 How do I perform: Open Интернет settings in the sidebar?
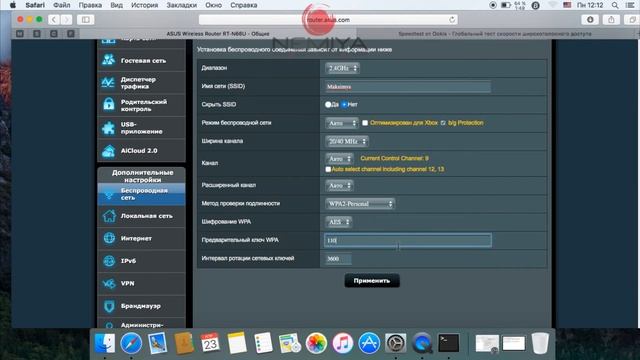[x=141, y=238]
